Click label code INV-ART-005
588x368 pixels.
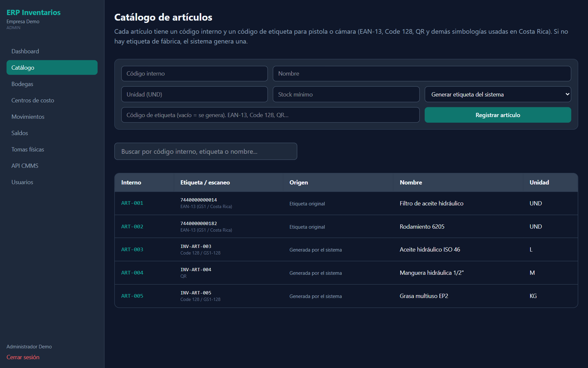point(196,293)
